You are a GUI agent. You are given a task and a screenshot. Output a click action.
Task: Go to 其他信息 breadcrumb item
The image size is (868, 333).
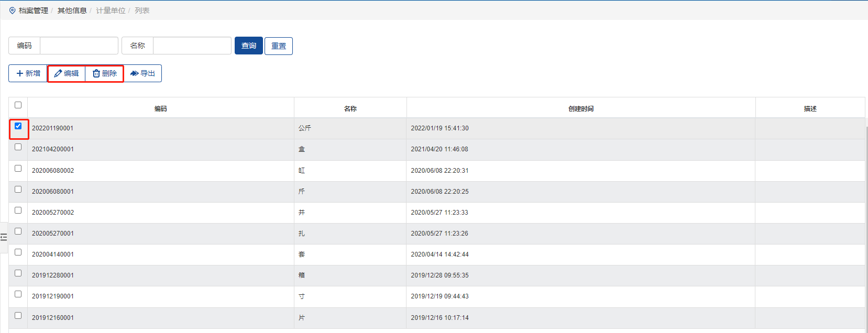coord(72,10)
